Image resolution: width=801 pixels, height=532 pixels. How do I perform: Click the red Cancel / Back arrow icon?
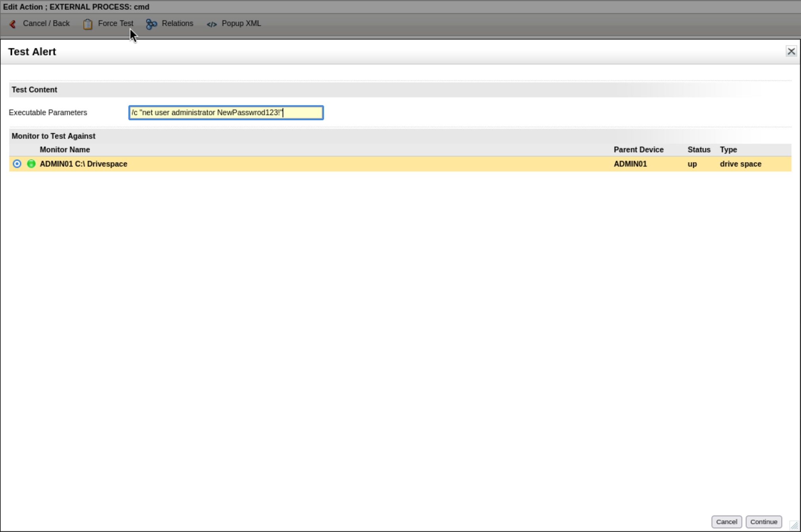point(13,24)
